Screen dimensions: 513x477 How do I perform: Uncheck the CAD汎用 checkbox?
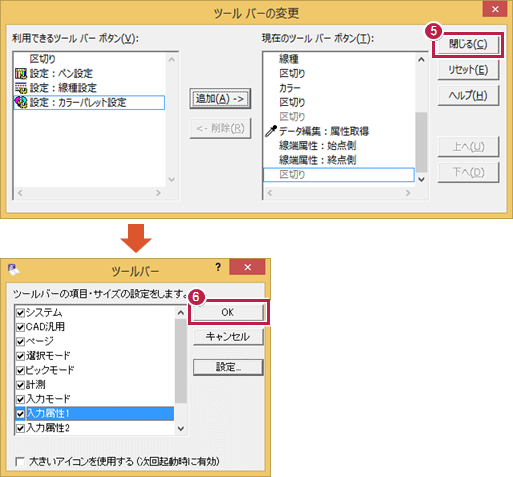click(20, 327)
